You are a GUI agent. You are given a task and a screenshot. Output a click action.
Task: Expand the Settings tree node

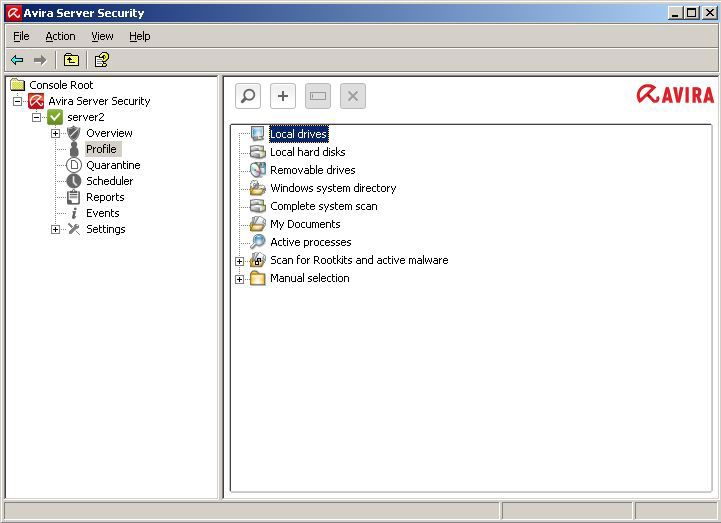[x=55, y=229]
